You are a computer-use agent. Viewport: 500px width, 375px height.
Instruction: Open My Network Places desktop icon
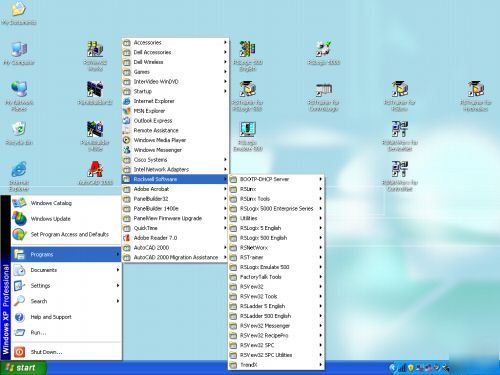click(19, 96)
